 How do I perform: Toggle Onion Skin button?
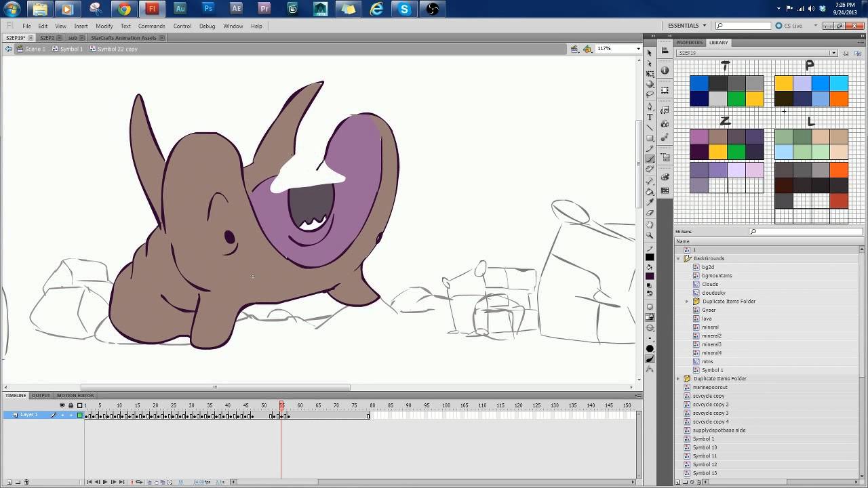click(x=150, y=482)
